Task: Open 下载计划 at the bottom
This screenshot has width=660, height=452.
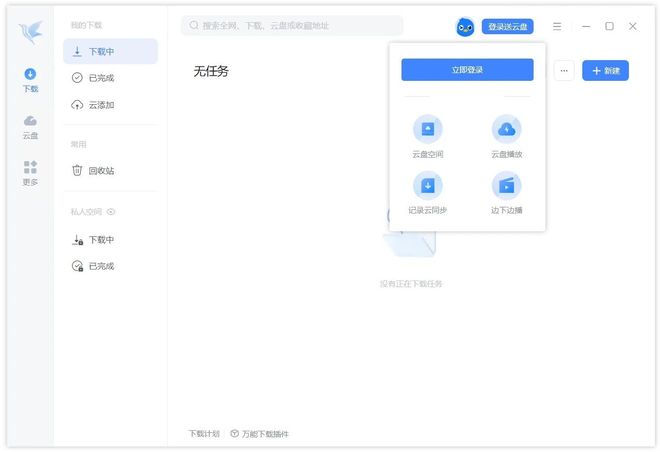Action: coord(204,433)
